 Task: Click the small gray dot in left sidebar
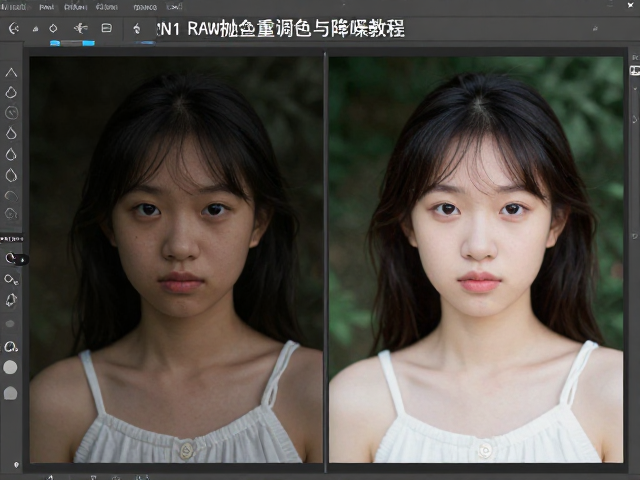[x=10, y=324]
